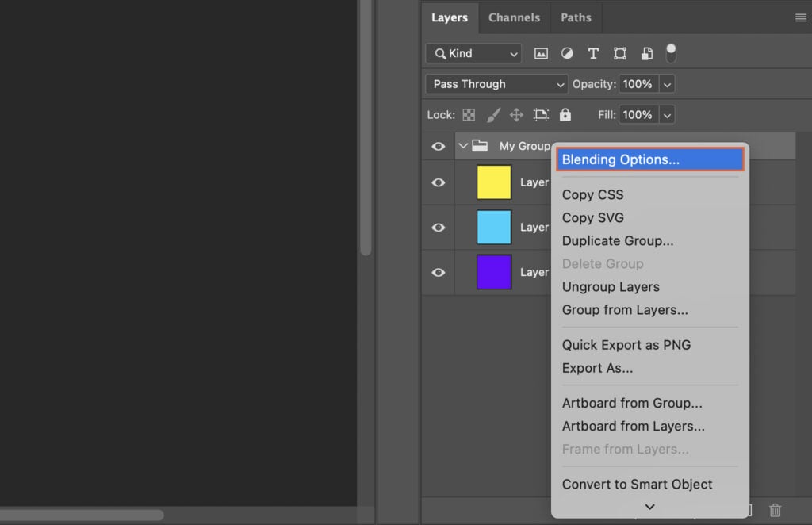This screenshot has width=812, height=525.
Task: Click the Delete layer trash icon
Action: 775,510
